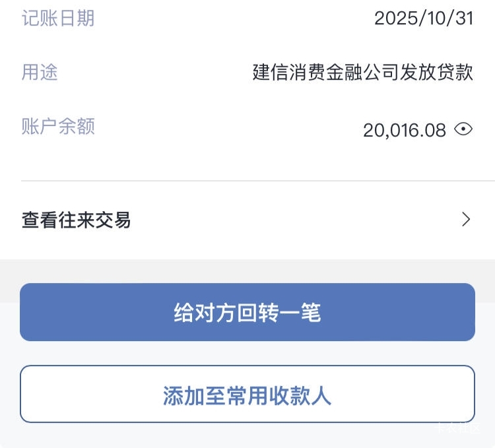495x448 pixels.
Task: Select the 记账日期 label
Action: pyautogui.click(x=58, y=18)
